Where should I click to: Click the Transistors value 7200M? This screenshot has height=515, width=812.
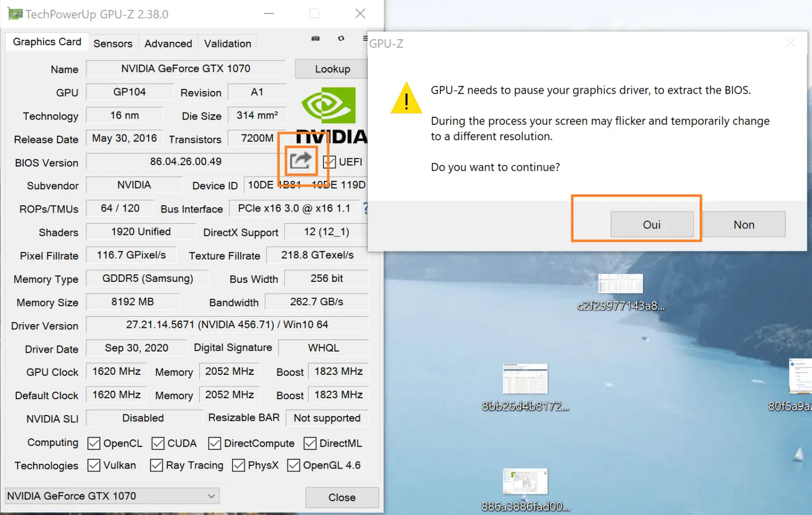click(x=257, y=139)
